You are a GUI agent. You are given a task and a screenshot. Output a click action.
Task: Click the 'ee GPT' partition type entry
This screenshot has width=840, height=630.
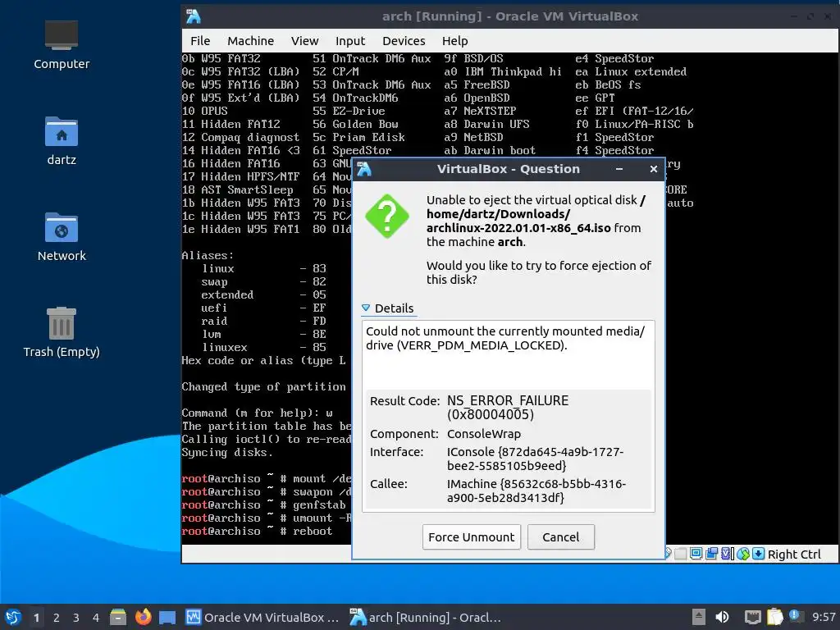[595, 98]
